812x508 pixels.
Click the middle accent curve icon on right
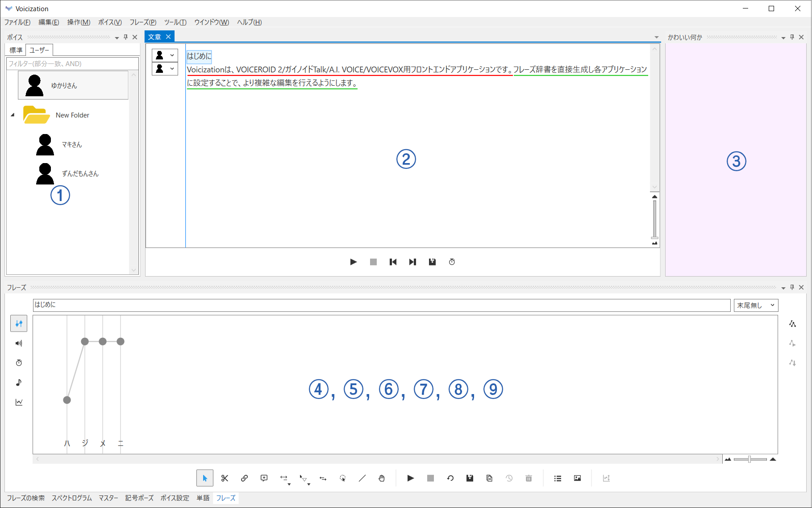792,343
